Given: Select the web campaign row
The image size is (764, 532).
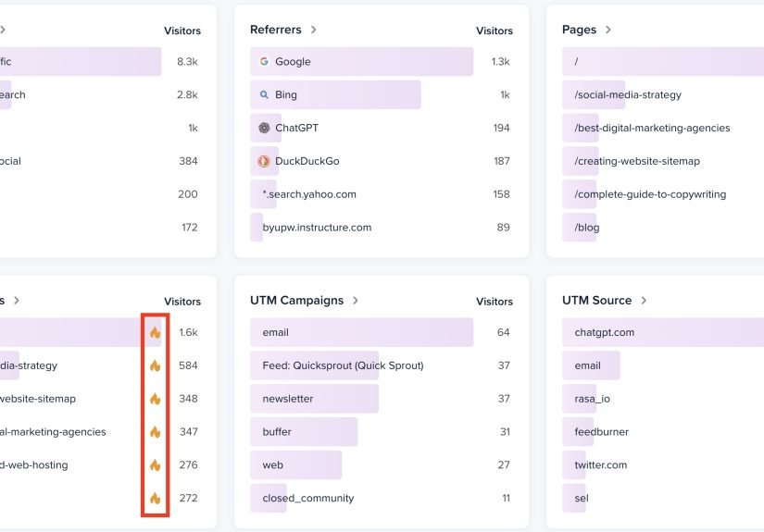Looking at the screenshot, I should pos(381,464).
